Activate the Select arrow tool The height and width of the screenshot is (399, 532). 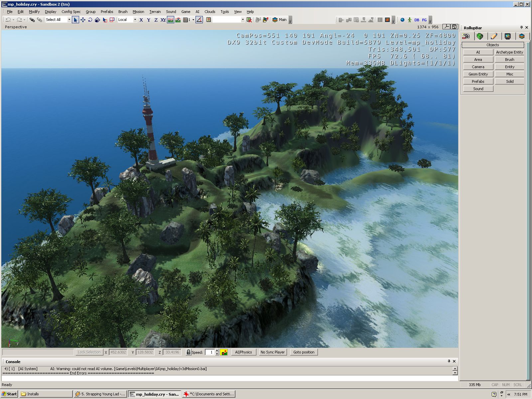click(x=75, y=20)
